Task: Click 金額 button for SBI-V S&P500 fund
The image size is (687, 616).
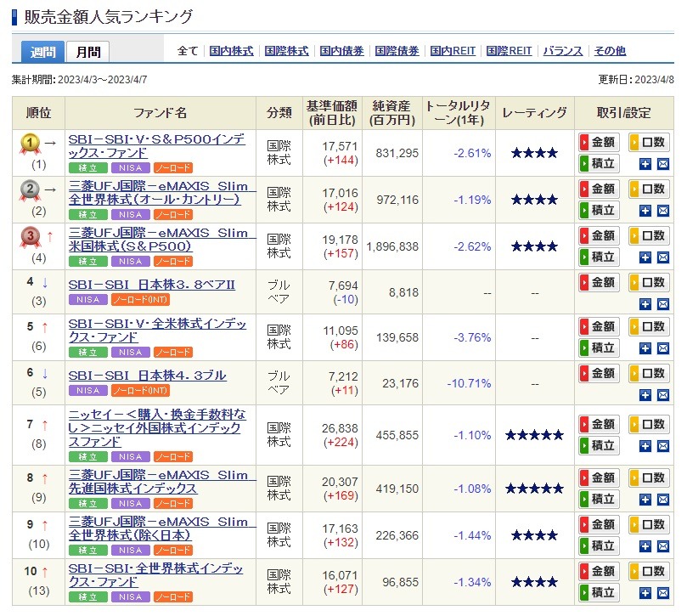Action: coord(599,143)
